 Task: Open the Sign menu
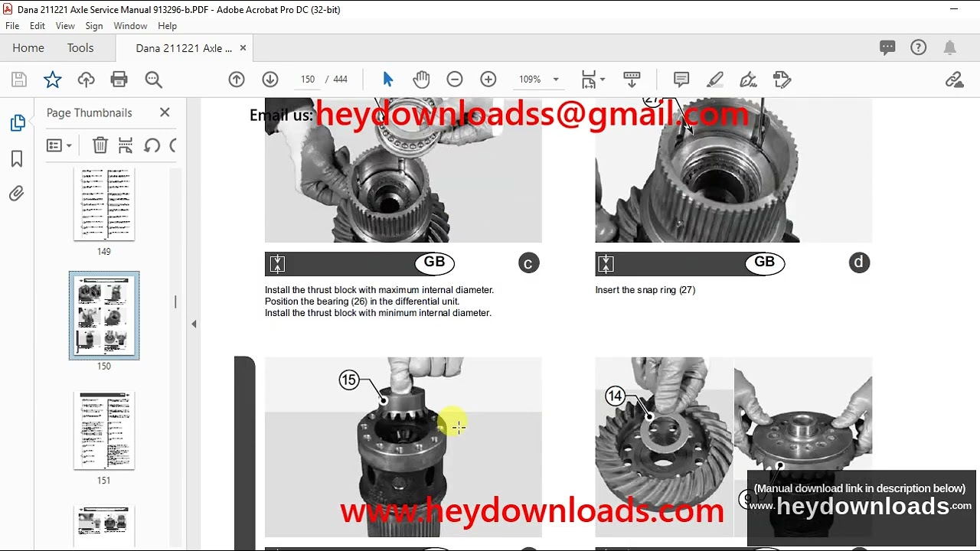click(94, 25)
